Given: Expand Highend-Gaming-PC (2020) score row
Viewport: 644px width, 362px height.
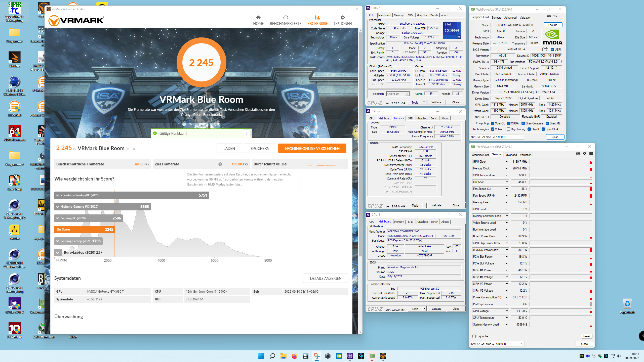Looking at the screenshot, I should 102,207.
